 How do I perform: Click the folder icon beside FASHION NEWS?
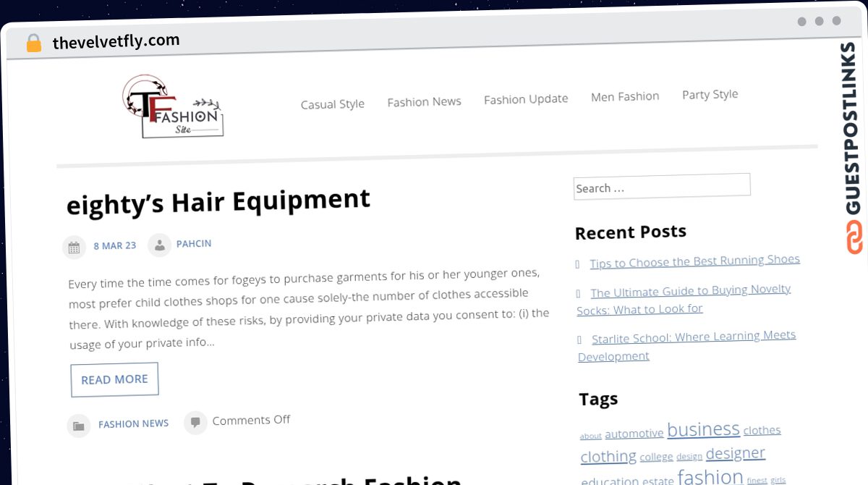(x=78, y=425)
